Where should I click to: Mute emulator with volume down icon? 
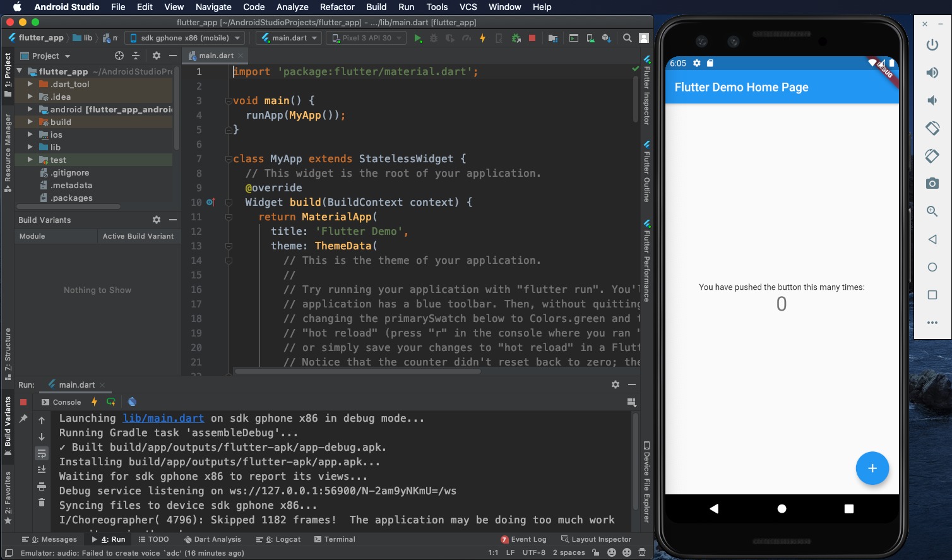932,100
